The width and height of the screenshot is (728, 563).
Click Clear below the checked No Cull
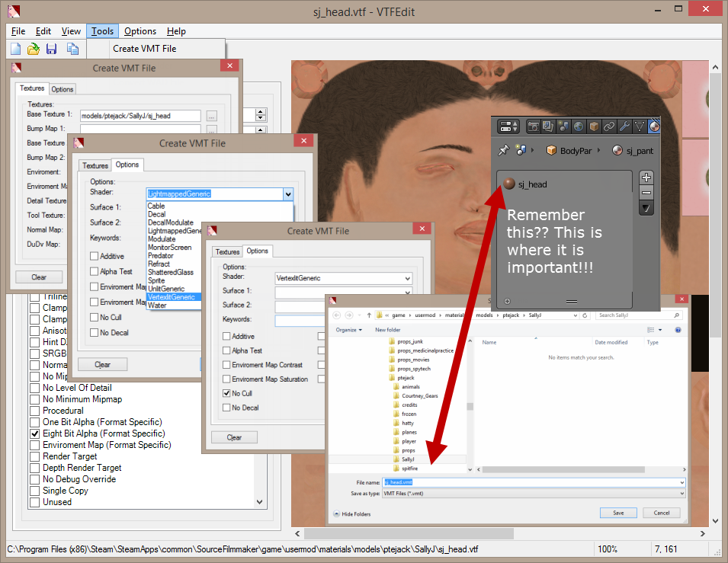(235, 437)
